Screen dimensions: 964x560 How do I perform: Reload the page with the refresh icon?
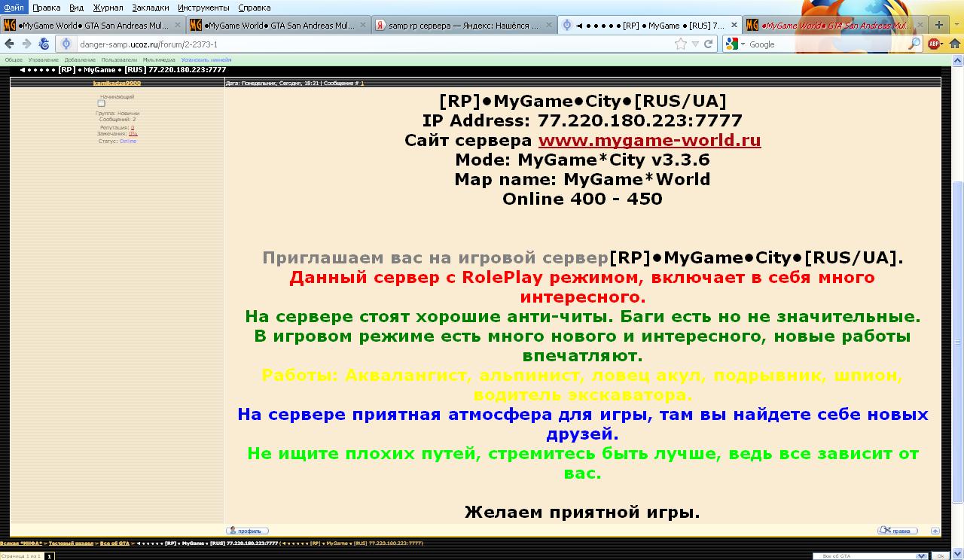pos(708,44)
